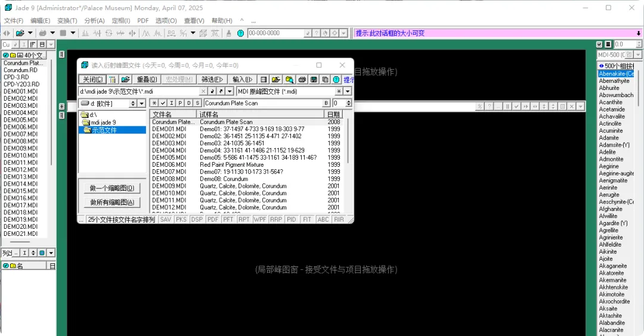This screenshot has height=336, width=644.
Task: Click the cyan help icon in the main toolbar
Action: click(x=241, y=33)
